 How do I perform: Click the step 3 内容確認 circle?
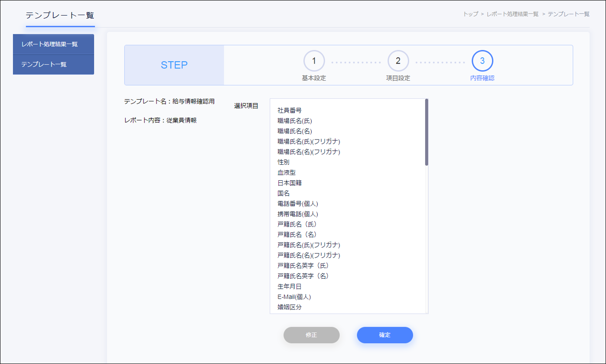(x=482, y=61)
